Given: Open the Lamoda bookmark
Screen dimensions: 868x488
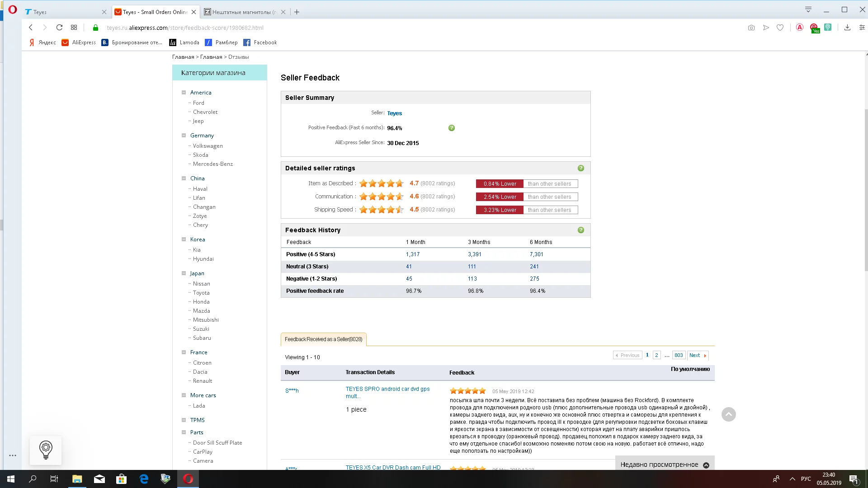Looking at the screenshot, I should (184, 42).
